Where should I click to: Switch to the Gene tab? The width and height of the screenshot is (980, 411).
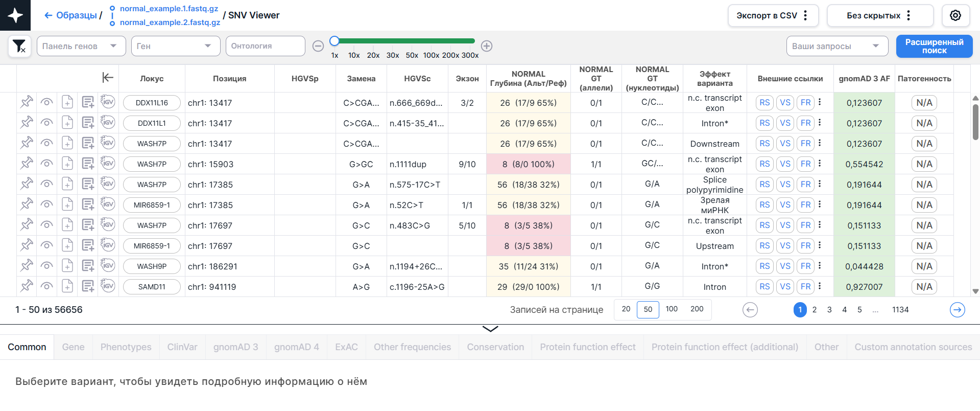73,347
